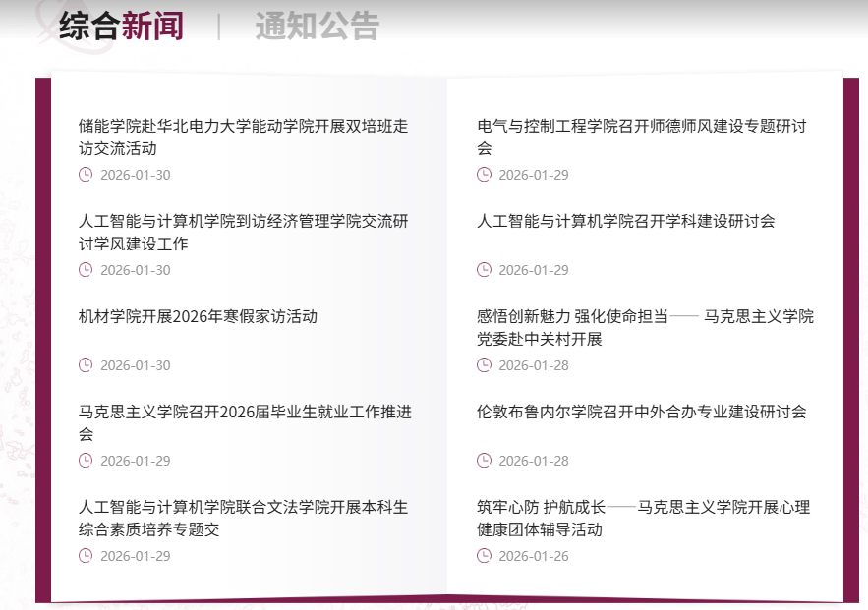This screenshot has height=610, width=868.
Task: Open 筑牢心防 护航成长 article
Action: tap(643, 519)
